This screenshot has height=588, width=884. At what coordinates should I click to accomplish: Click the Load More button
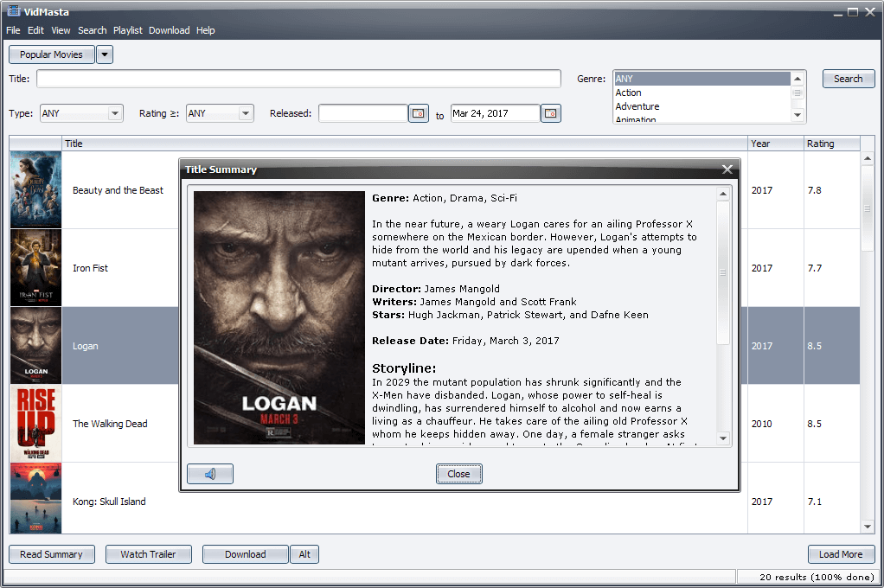[841, 554]
